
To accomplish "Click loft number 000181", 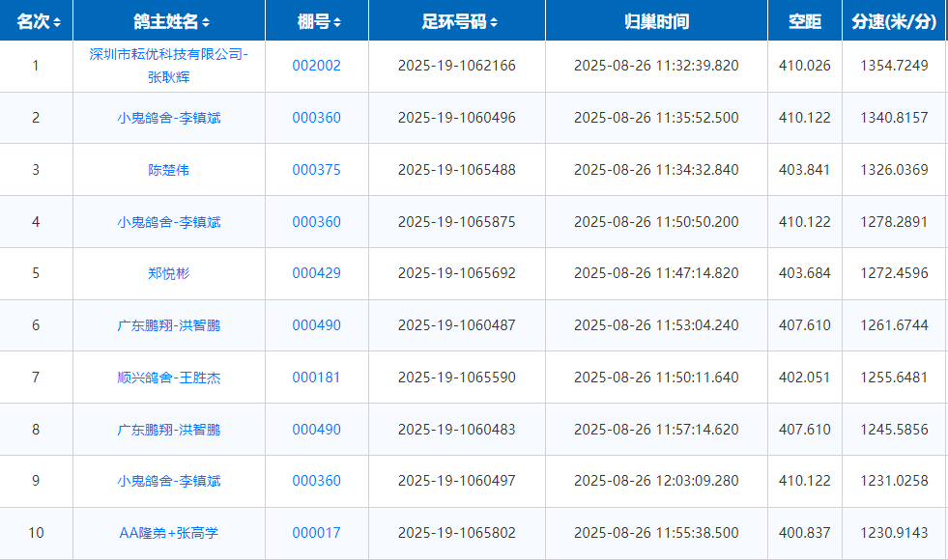I will click(316, 378).
